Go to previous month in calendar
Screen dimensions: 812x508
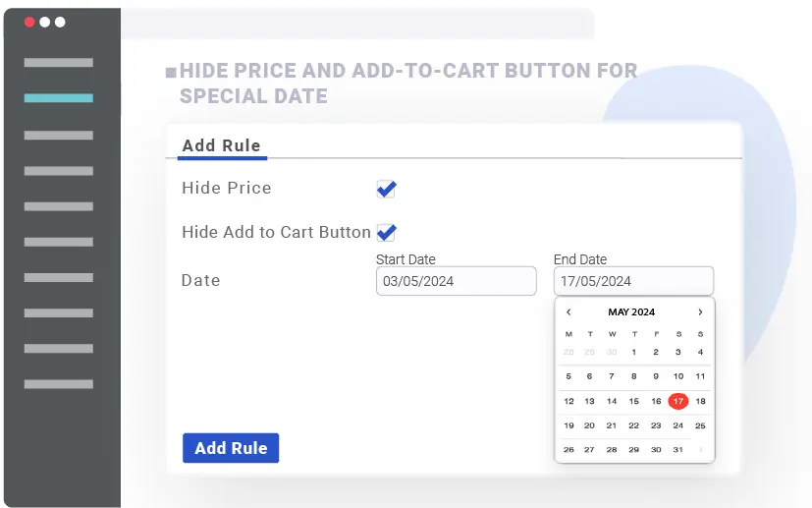568,312
